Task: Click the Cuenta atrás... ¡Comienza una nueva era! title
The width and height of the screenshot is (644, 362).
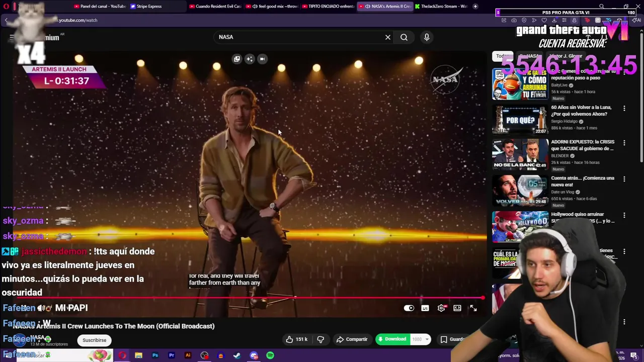Action: click(583, 182)
